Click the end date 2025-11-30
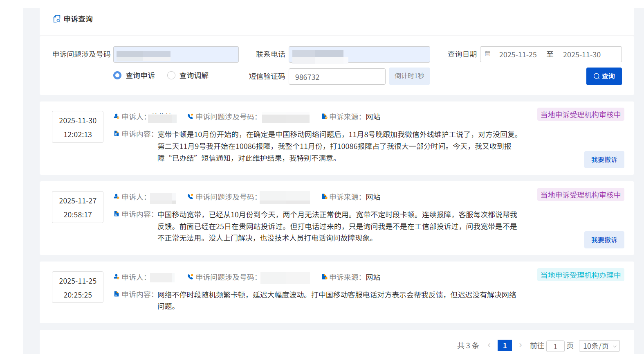Viewport: 644px width, 354px height. coord(581,54)
